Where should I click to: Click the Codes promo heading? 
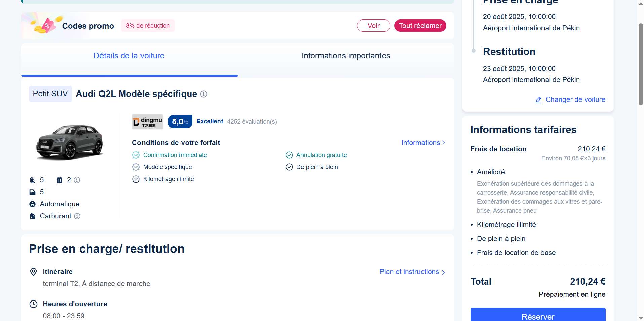tap(88, 26)
